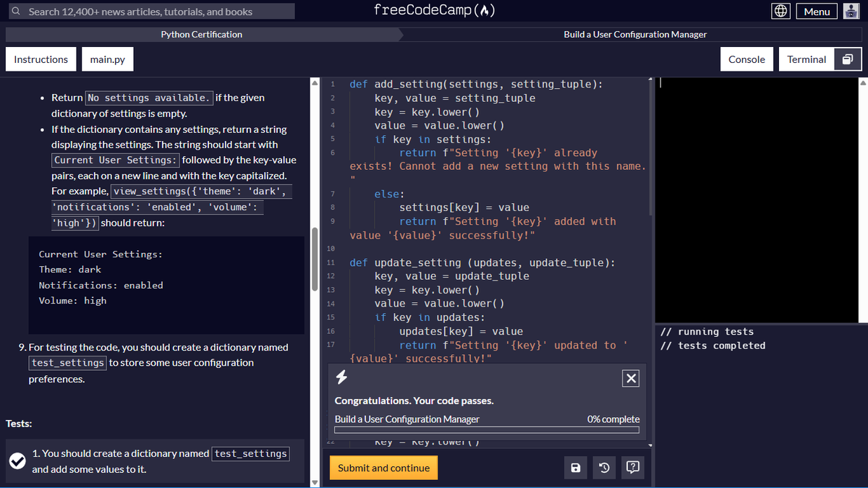Open the help question mark icon
The width and height of the screenshot is (868, 488).
[632, 468]
